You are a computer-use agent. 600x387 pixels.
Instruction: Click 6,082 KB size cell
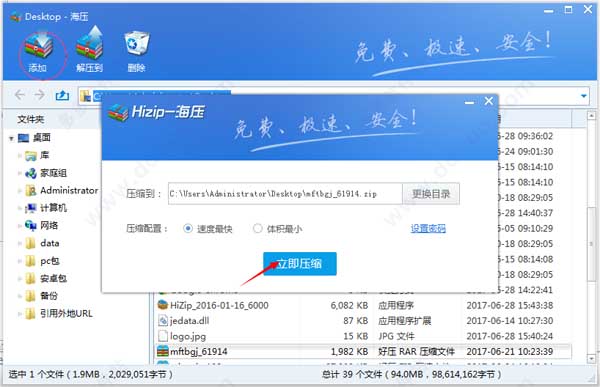(349, 305)
